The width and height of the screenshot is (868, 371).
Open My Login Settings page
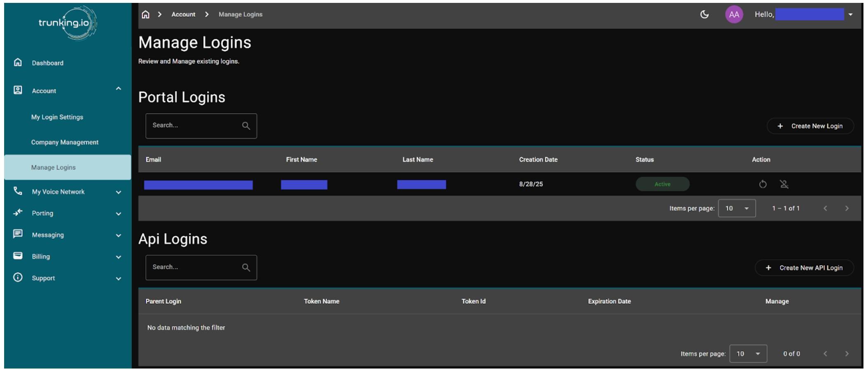pyautogui.click(x=57, y=117)
